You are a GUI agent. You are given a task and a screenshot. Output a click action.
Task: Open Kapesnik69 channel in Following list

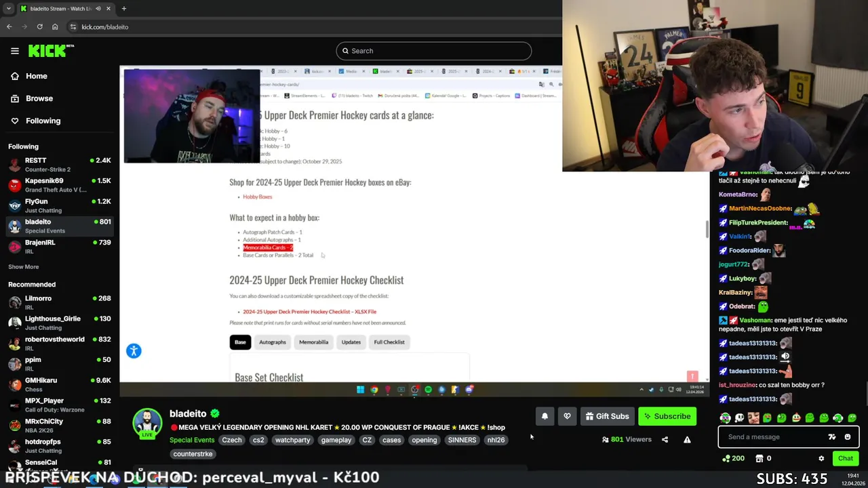click(x=60, y=185)
